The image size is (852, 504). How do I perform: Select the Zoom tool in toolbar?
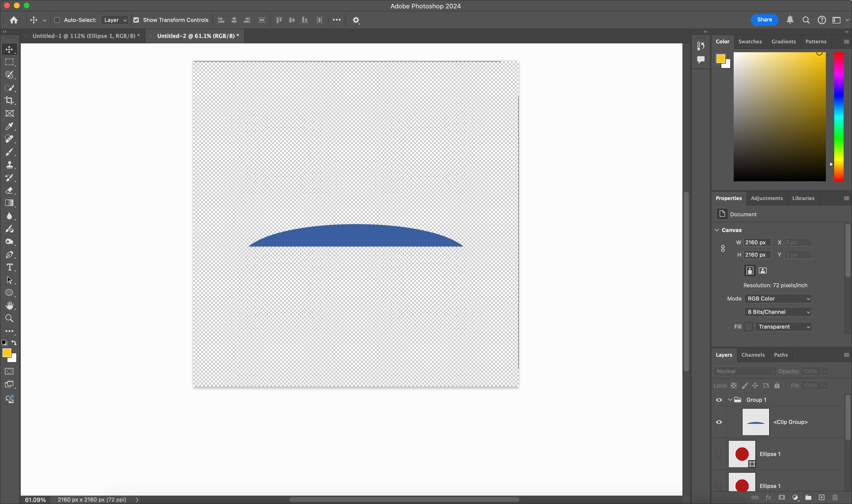click(x=9, y=319)
